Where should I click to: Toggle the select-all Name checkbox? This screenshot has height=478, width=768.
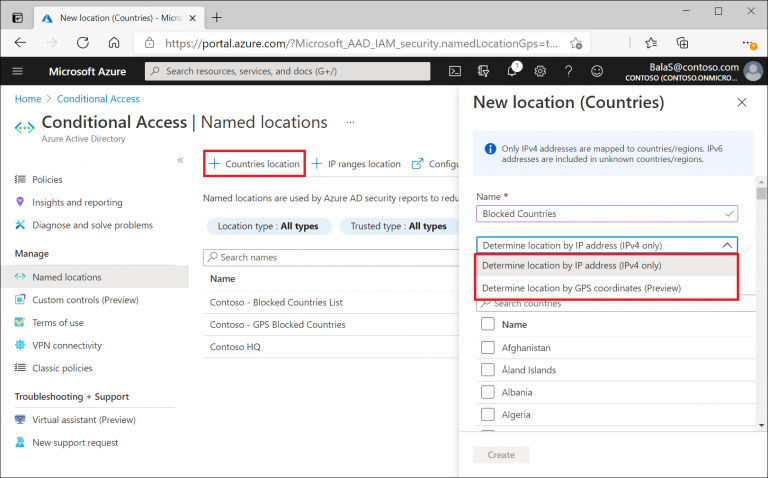click(488, 324)
